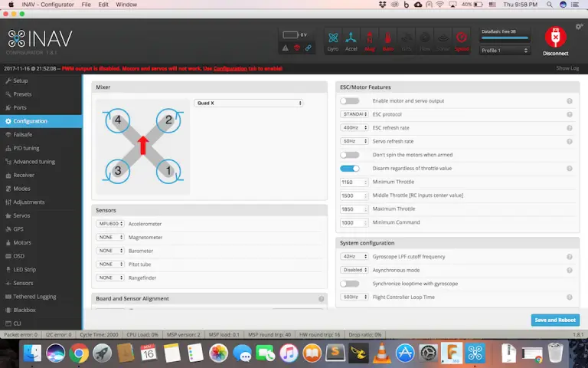Viewport: 588px width, 368px height.
Task: Expand the Accelerometer sensor dropdown
Action: tap(110, 224)
